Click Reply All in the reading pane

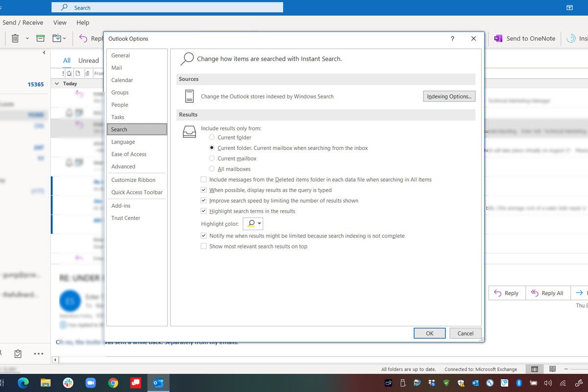click(547, 293)
